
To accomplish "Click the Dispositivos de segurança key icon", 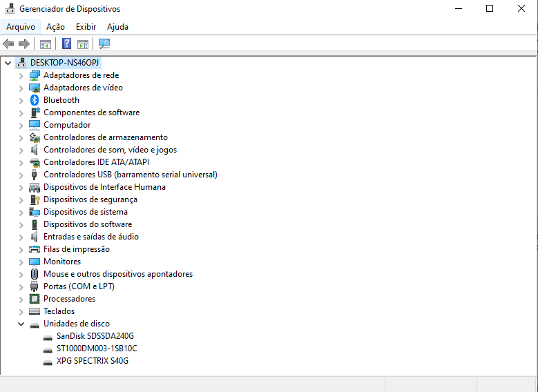I will [x=35, y=199].
